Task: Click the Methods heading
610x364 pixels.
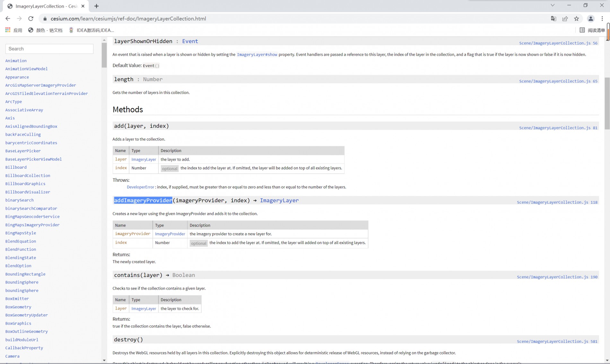Action: pyautogui.click(x=128, y=109)
